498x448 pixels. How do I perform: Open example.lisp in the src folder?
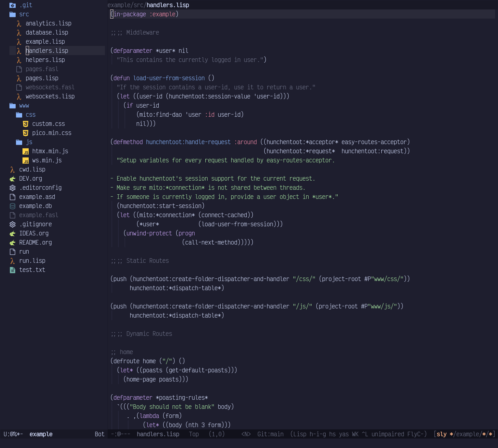(x=45, y=42)
